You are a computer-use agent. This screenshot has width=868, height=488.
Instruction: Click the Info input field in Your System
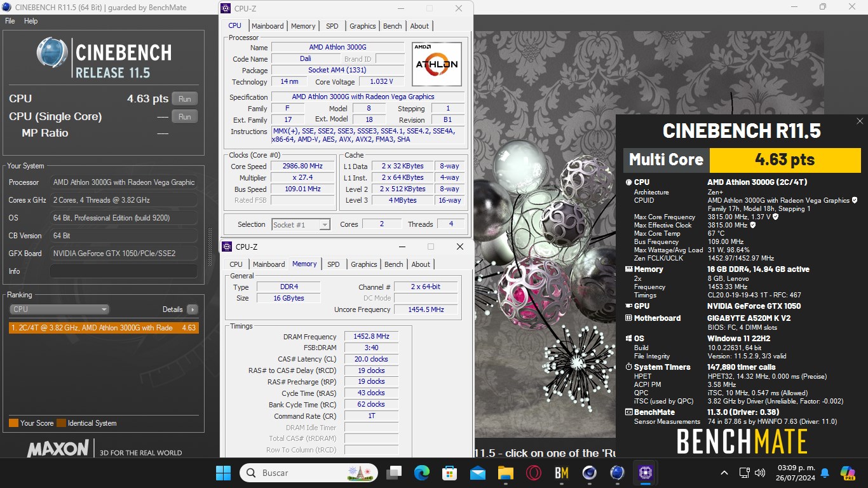[123, 271]
